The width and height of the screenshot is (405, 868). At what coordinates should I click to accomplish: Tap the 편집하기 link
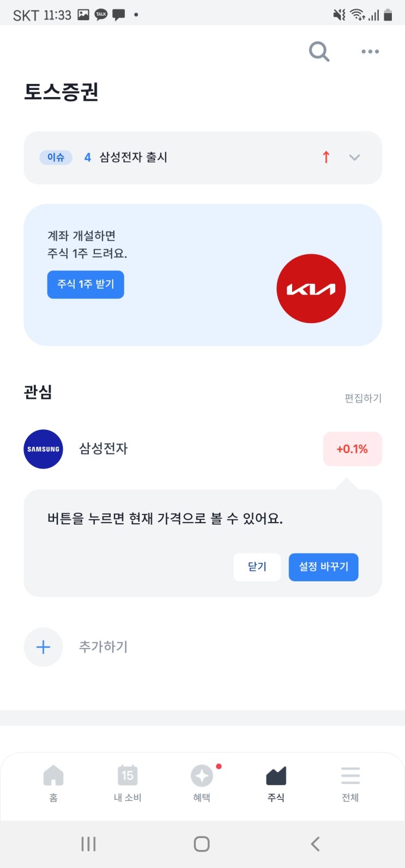point(362,398)
